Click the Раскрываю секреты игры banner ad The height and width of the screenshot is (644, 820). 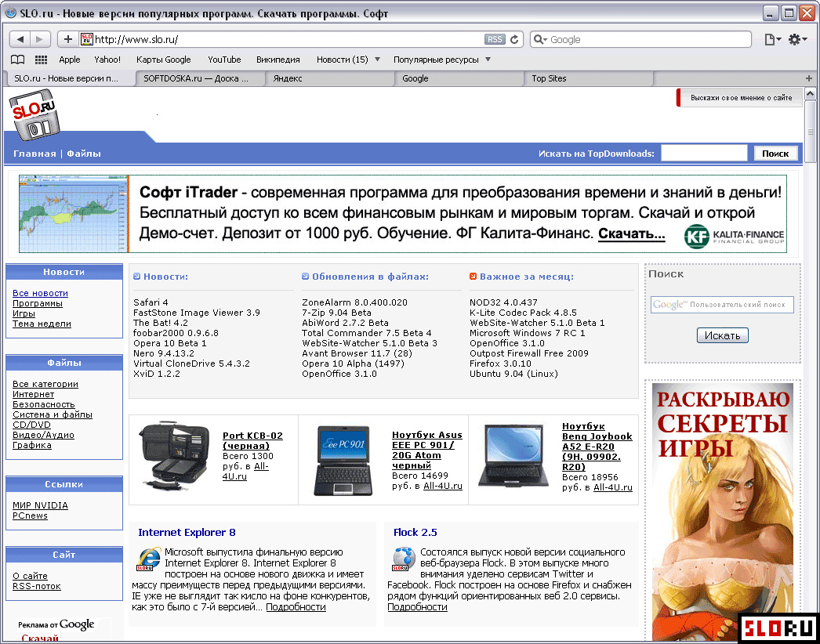722,512
